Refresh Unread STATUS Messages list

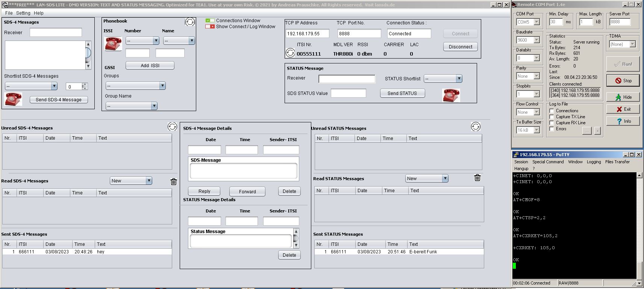point(476,127)
